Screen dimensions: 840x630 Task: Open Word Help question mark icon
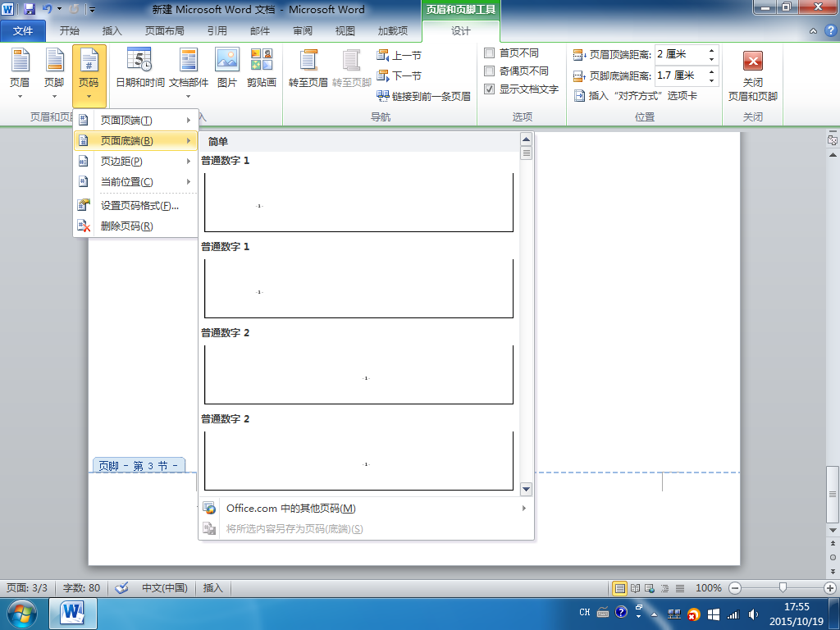pyautogui.click(x=830, y=31)
